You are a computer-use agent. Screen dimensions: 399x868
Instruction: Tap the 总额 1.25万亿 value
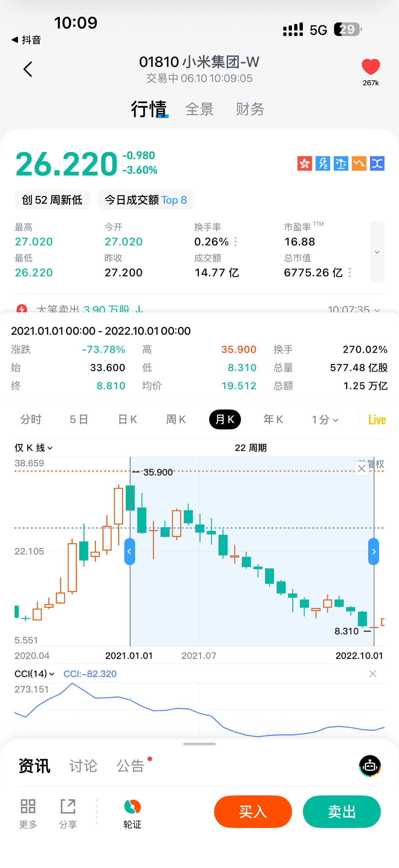365,386
